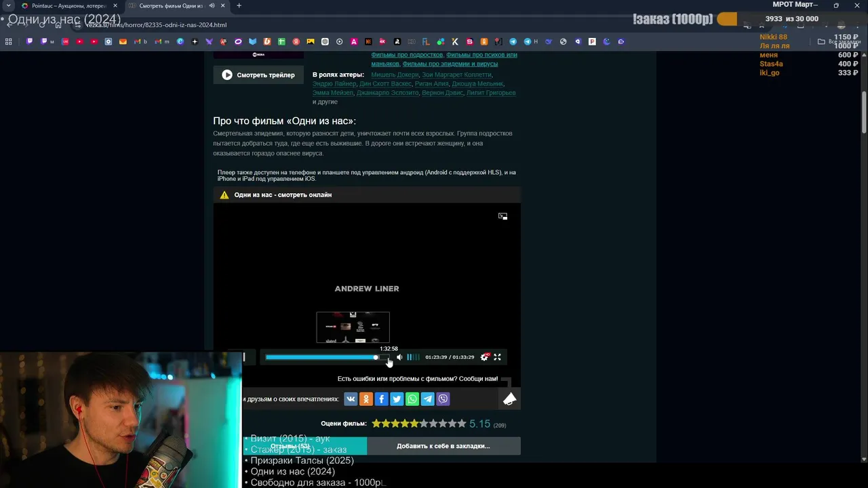This screenshot has width=868, height=488.
Task: Share the film on VK
Action: click(x=351, y=399)
